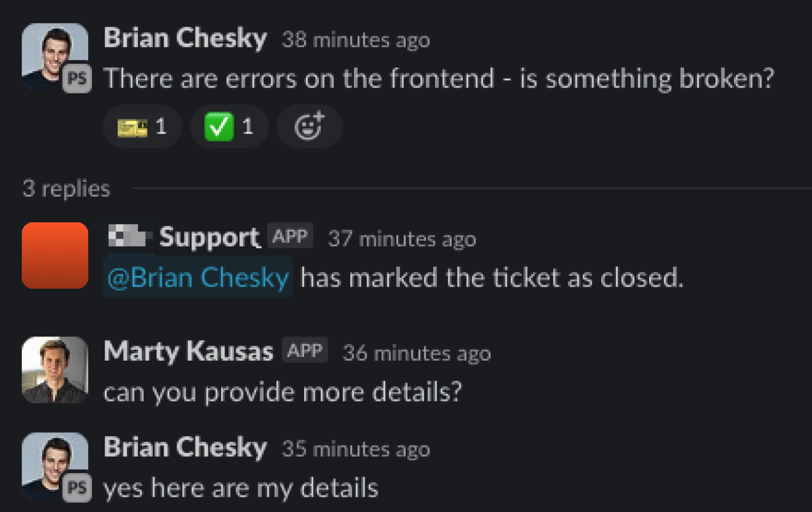The image size is (812, 512).
Task: Click the PS badge on the top avatar
Action: [x=77, y=79]
